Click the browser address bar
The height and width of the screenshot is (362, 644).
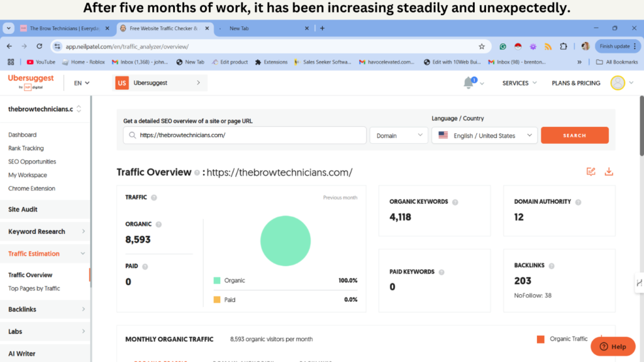coord(271,47)
